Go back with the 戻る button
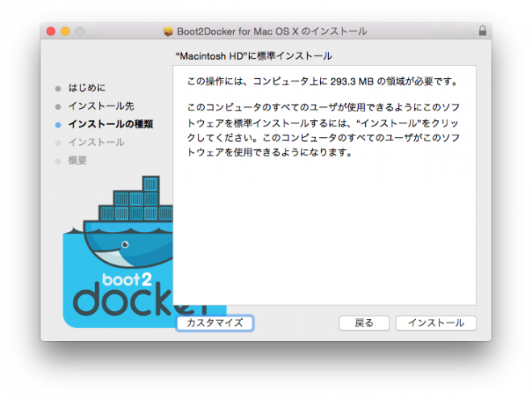532x399 pixels. (364, 322)
